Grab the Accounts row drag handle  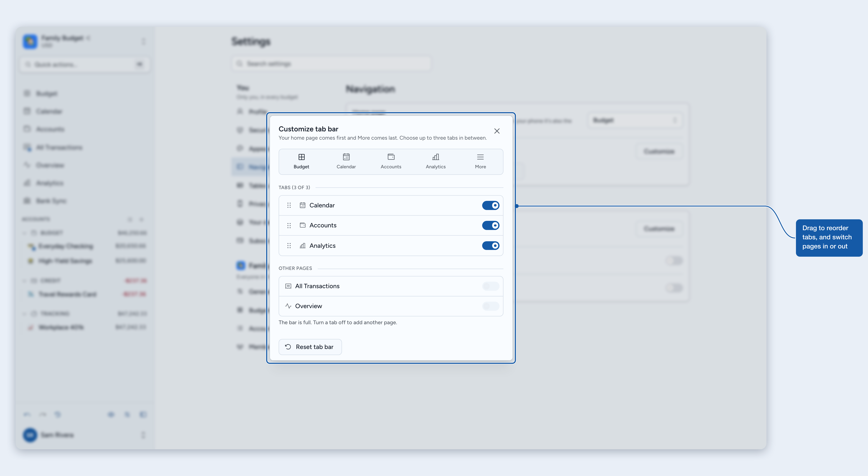pyautogui.click(x=289, y=226)
